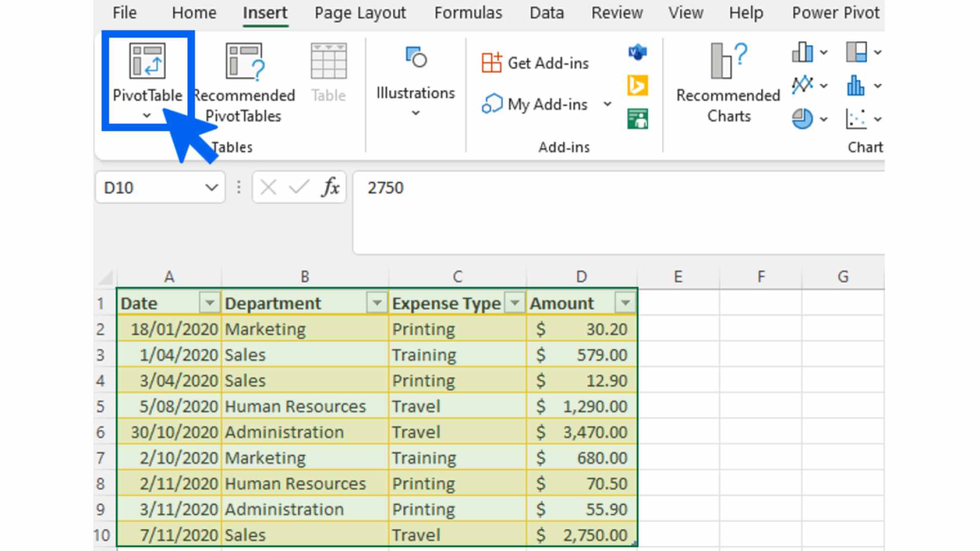Click the Visio Data Visualizer add-in icon
Viewport: 980px width, 551px height.
click(x=638, y=52)
